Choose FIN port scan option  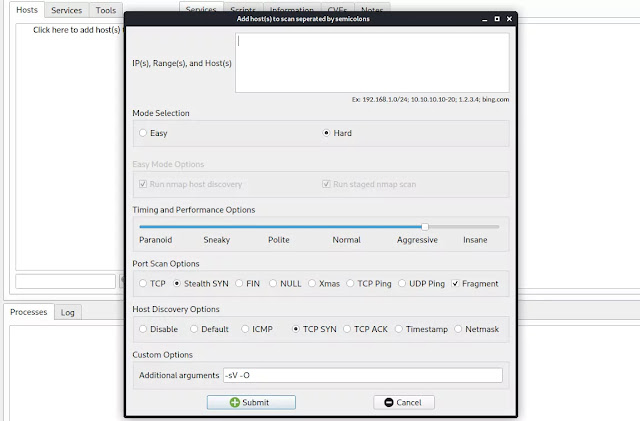point(239,283)
